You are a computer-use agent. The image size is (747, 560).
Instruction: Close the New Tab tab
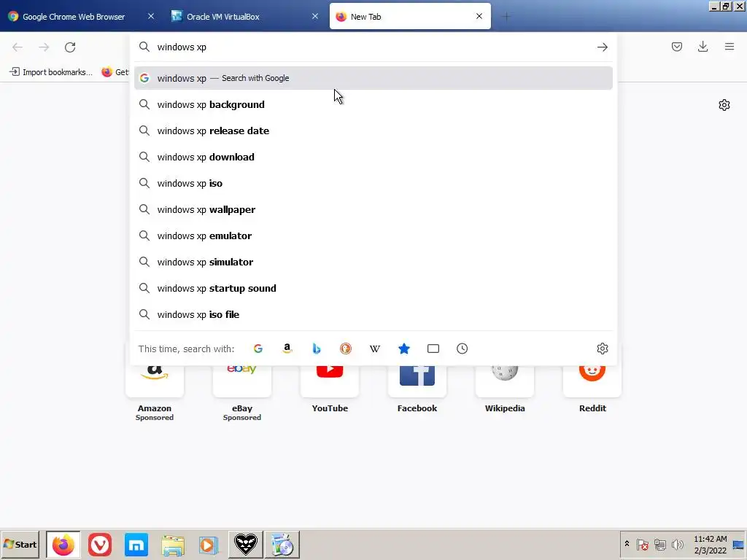[x=479, y=16]
